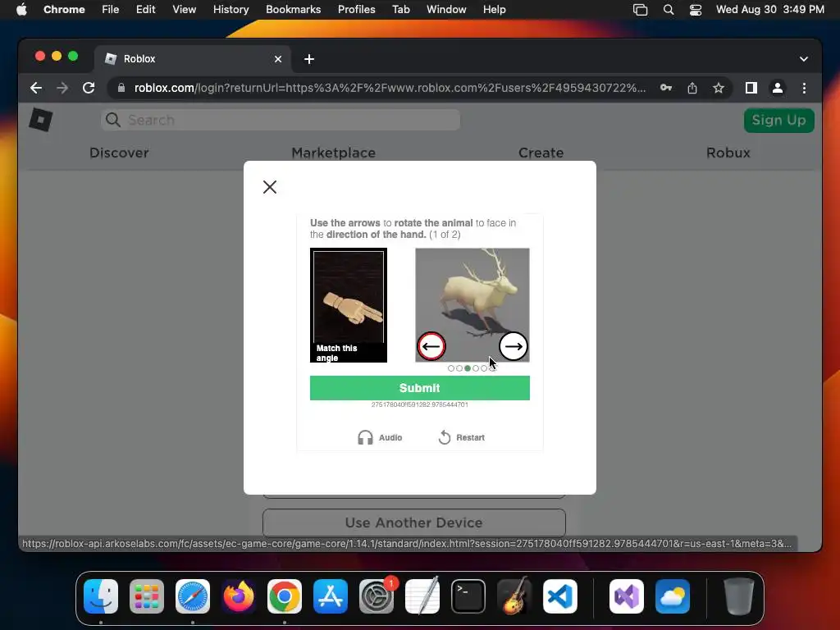Image resolution: width=840 pixels, height=630 pixels.
Task: Share this page icon
Action: [692, 88]
